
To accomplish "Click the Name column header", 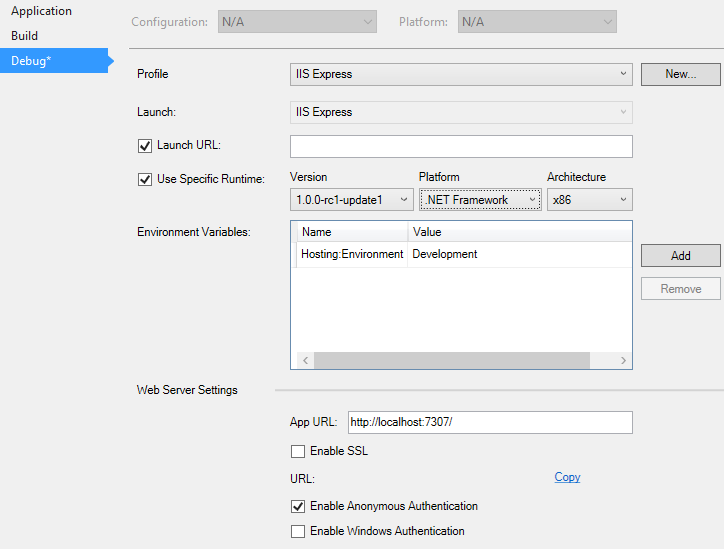I will 351,232.
